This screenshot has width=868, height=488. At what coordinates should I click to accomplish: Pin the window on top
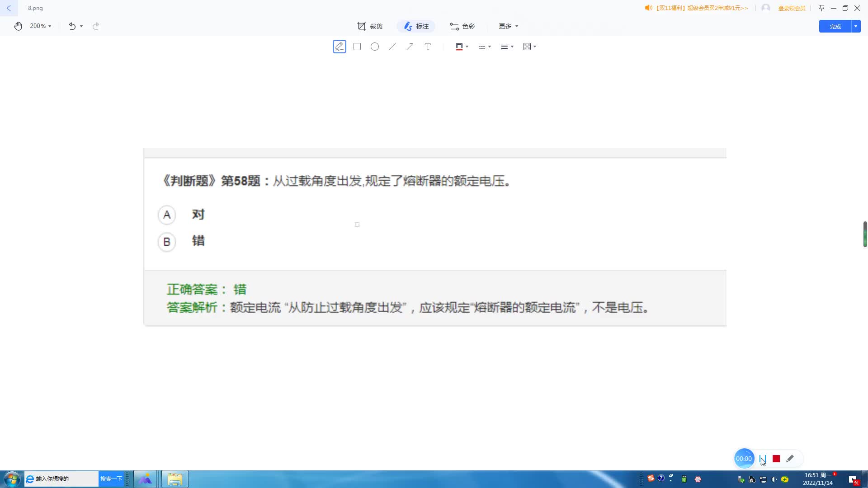click(821, 8)
